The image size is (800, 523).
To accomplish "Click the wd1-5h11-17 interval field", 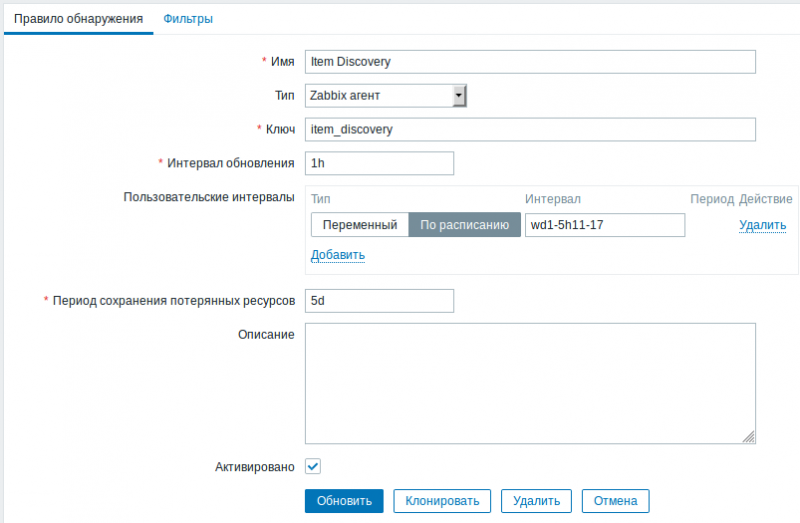I will coord(604,225).
